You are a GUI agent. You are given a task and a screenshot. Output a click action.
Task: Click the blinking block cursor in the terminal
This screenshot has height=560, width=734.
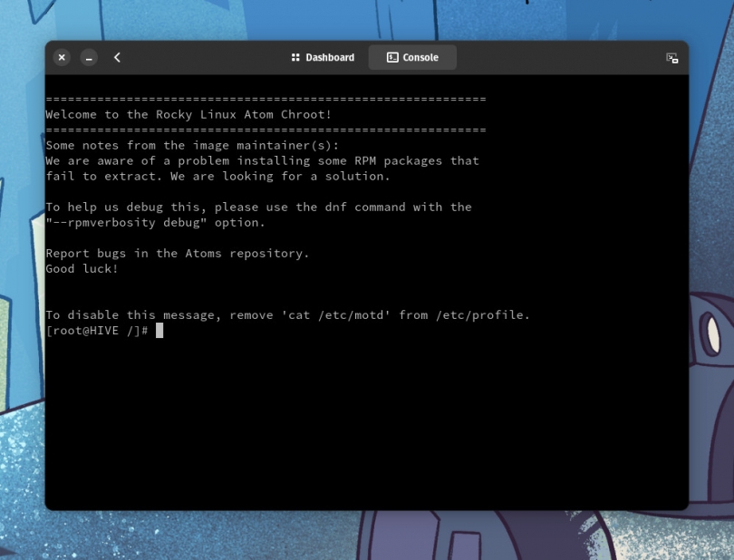coord(160,331)
